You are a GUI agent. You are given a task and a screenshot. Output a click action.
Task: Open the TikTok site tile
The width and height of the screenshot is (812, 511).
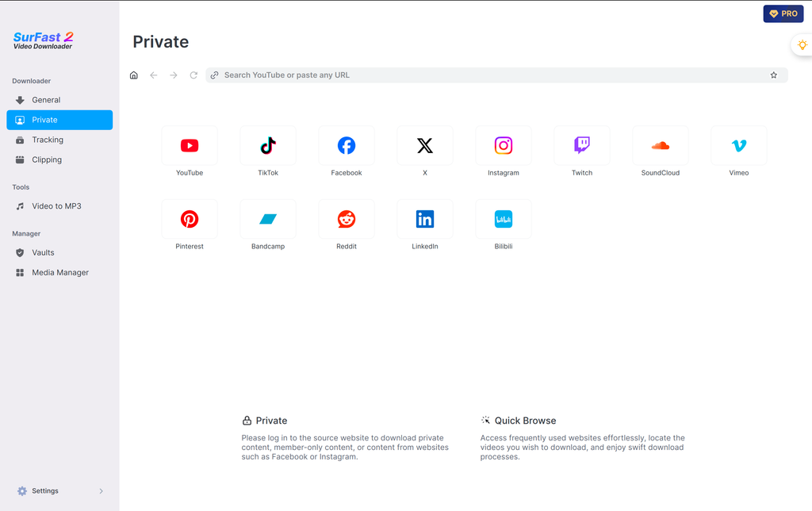(268, 146)
